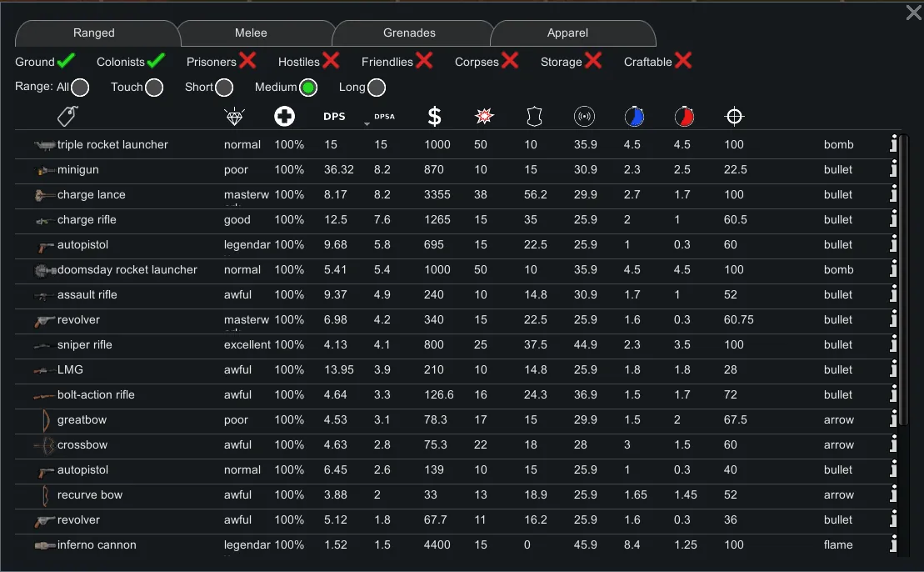Select the Long range radio button
Screen dimensions: 924x572
[x=377, y=88]
